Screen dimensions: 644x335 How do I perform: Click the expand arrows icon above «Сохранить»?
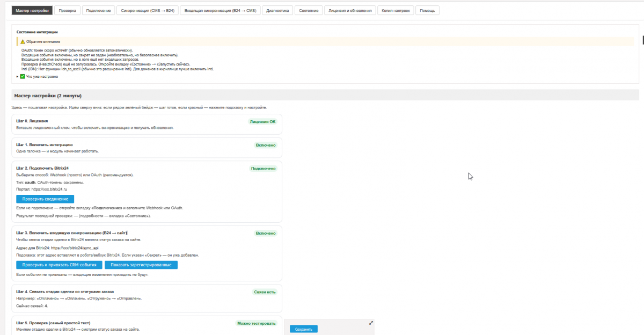tap(371, 323)
